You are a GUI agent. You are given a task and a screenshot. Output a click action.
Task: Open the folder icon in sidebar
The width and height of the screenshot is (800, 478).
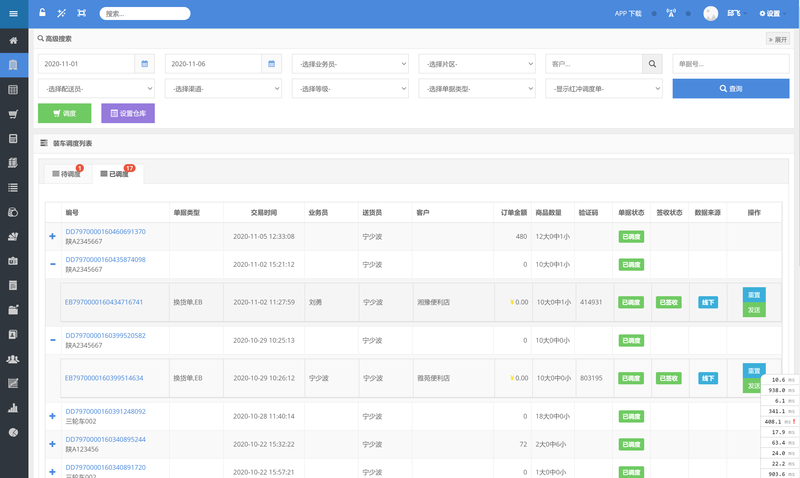pyautogui.click(x=14, y=310)
